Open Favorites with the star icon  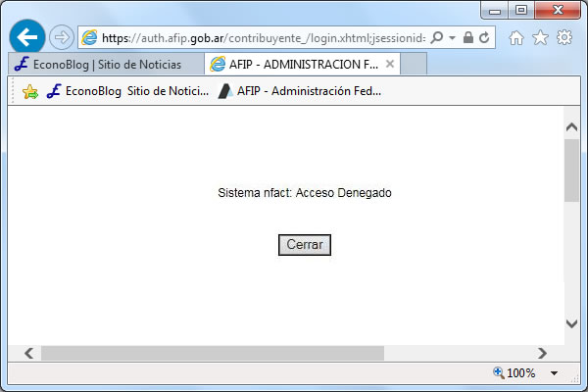(x=540, y=37)
